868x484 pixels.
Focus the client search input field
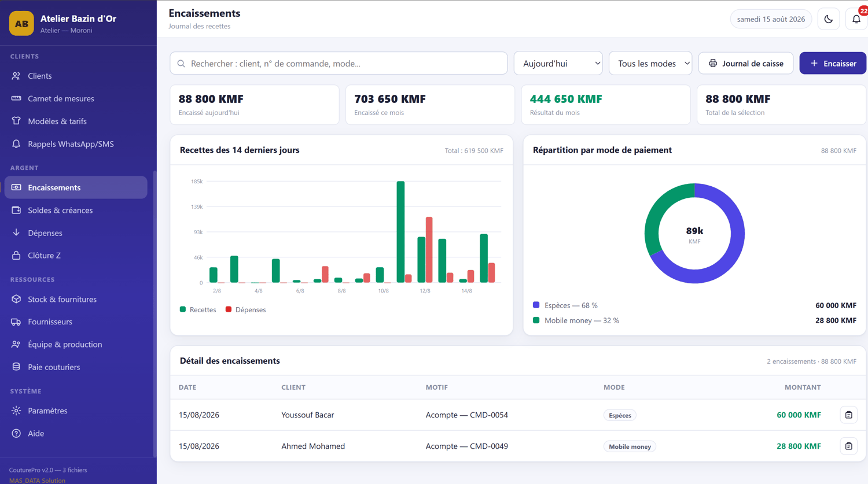click(339, 64)
